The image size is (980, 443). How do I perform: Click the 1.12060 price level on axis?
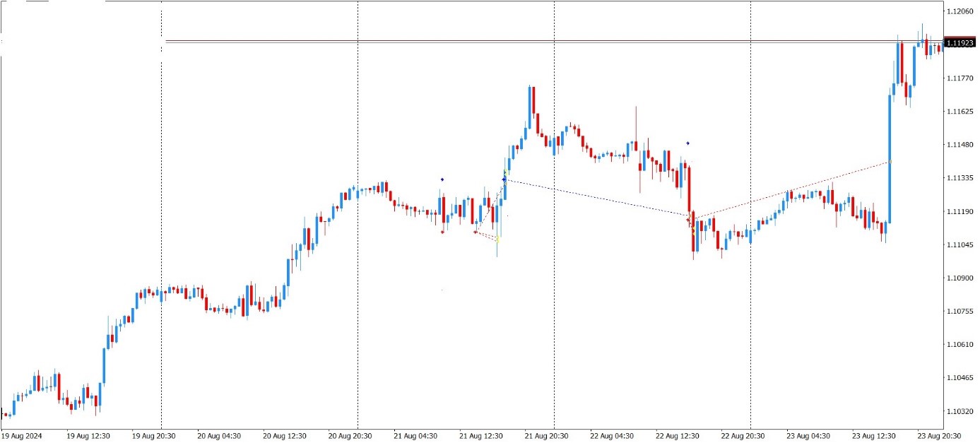(x=961, y=12)
